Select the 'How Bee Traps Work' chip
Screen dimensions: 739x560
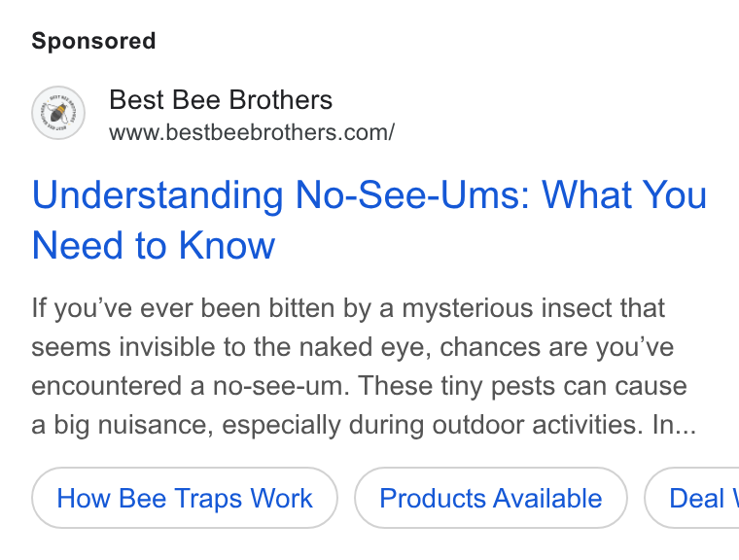(185, 498)
